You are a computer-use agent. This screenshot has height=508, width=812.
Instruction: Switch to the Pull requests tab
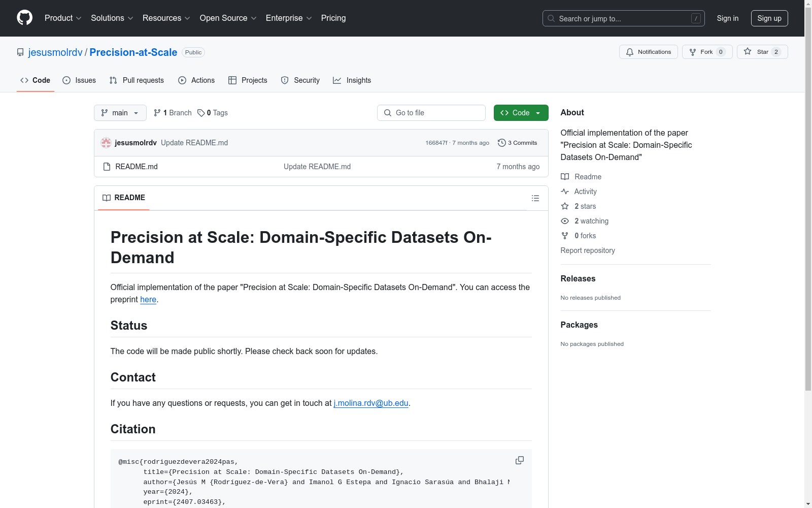(x=137, y=80)
